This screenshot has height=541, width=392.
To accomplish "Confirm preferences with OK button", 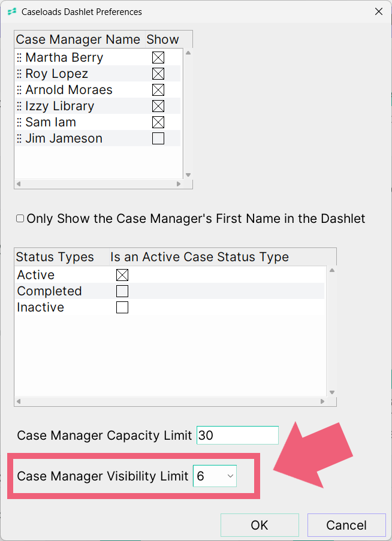I will [260, 525].
